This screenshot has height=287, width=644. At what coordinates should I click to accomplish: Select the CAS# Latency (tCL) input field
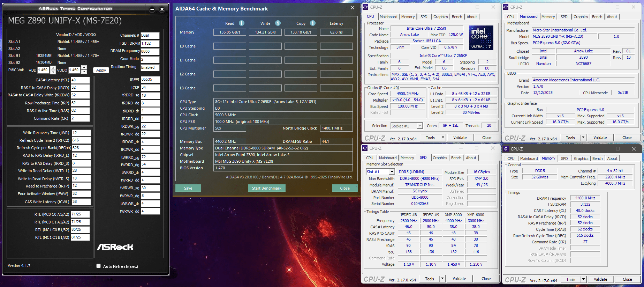click(80, 80)
